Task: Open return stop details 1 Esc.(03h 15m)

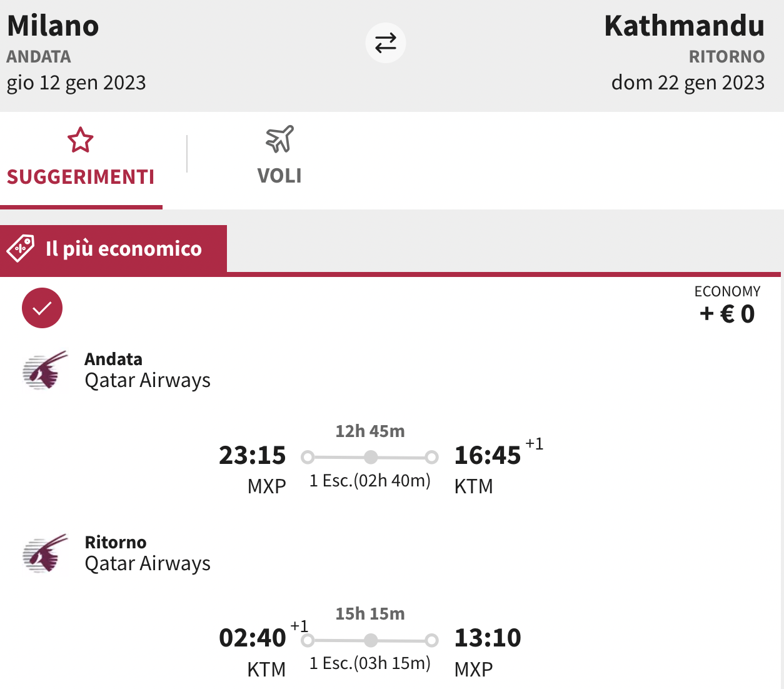Action: 370,663
